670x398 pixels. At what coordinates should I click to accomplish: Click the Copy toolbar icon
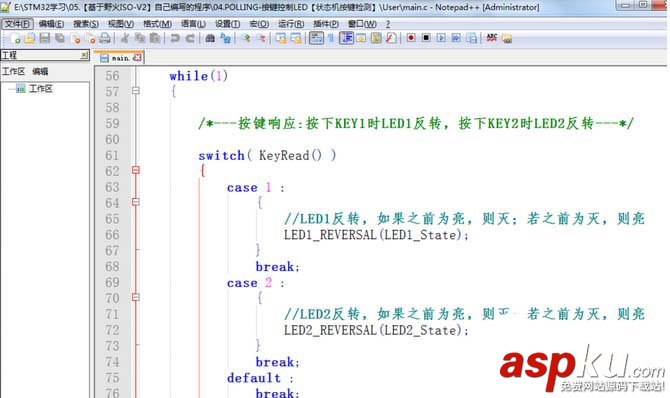pos(140,38)
